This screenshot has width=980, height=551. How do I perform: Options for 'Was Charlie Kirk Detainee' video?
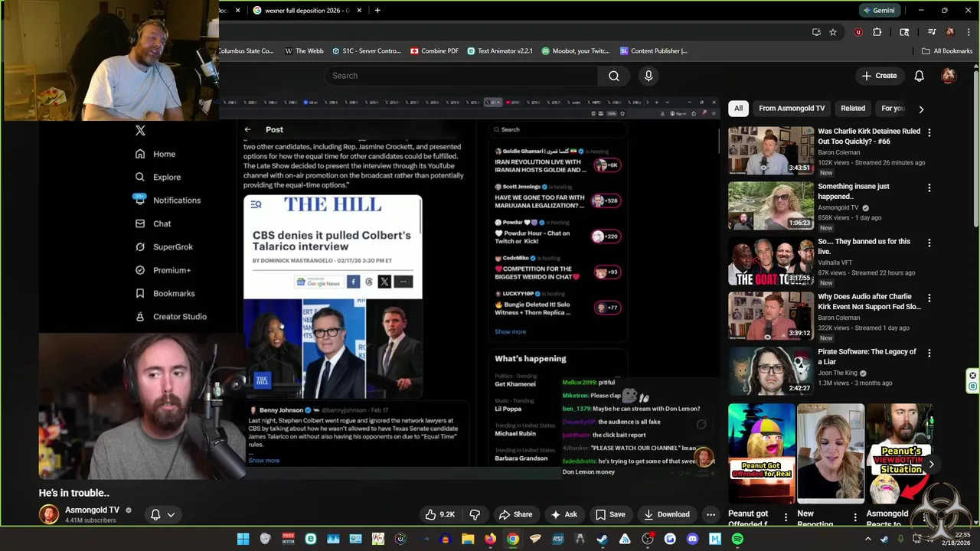pyautogui.click(x=929, y=132)
